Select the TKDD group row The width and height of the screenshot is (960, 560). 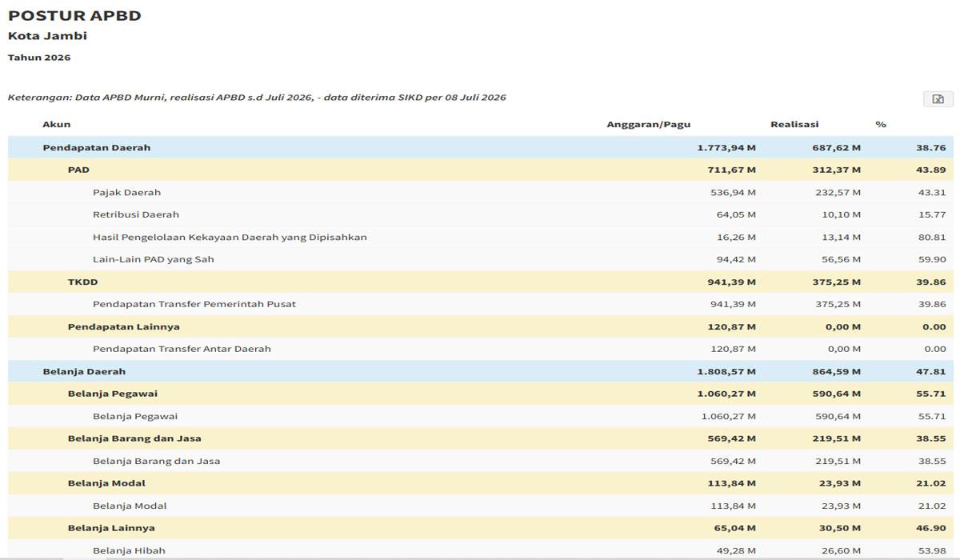pos(481,282)
